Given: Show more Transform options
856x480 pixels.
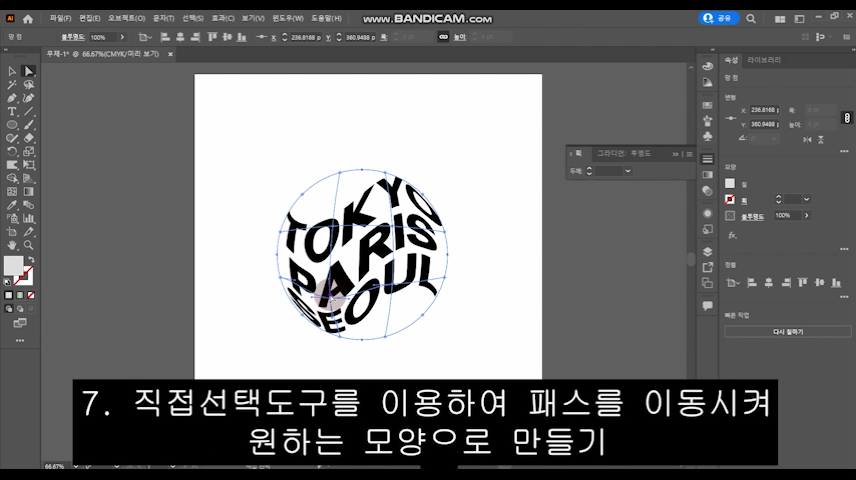Looking at the screenshot, I should tap(844, 151).
